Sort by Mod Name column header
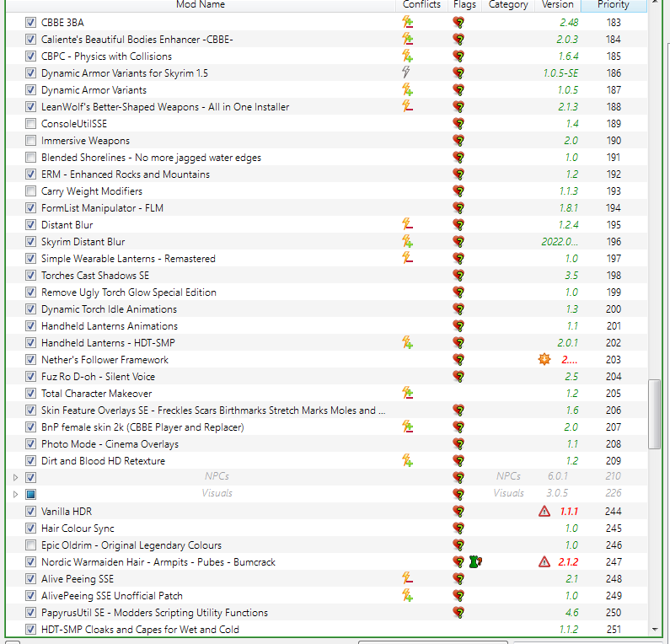The width and height of the screenshot is (670, 644). (201, 5)
